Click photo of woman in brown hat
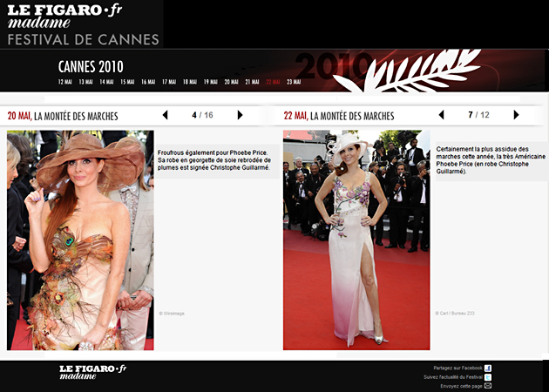Image resolution: width=549 pixels, height=392 pixels. point(80,240)
